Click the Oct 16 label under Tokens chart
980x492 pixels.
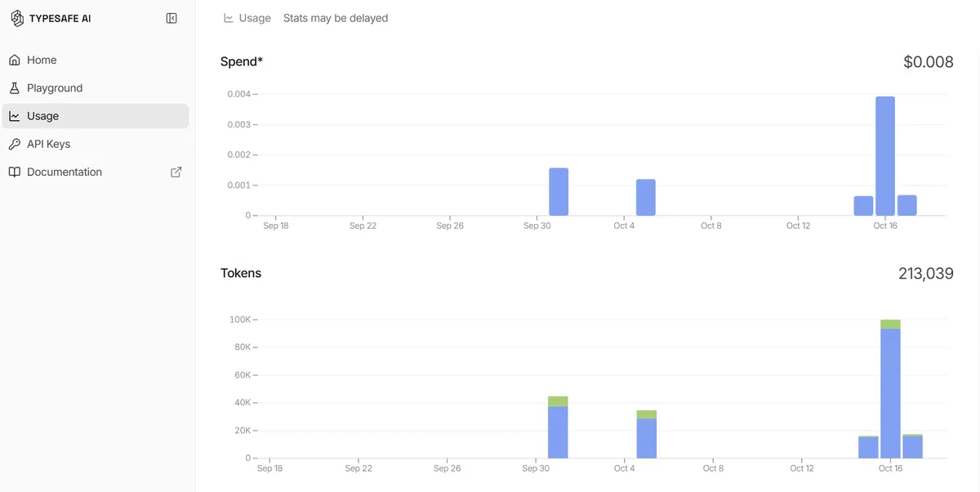click(890, 468)
